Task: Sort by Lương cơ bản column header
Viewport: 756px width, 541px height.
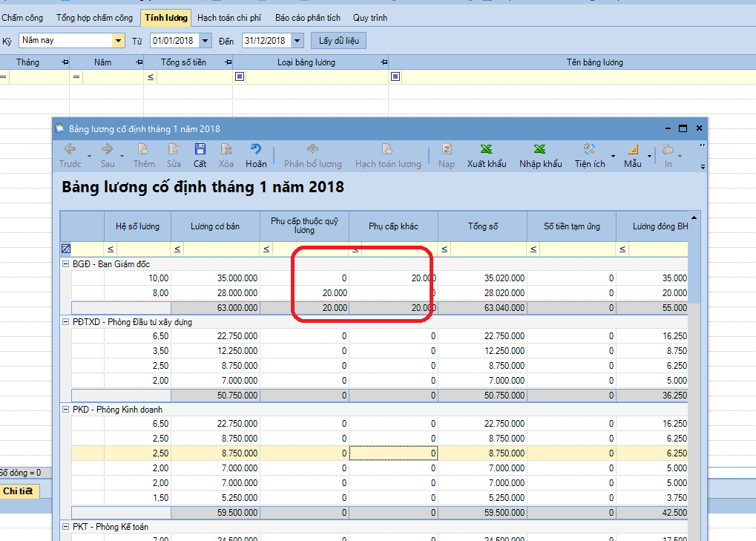Action: tap(215, 226)
